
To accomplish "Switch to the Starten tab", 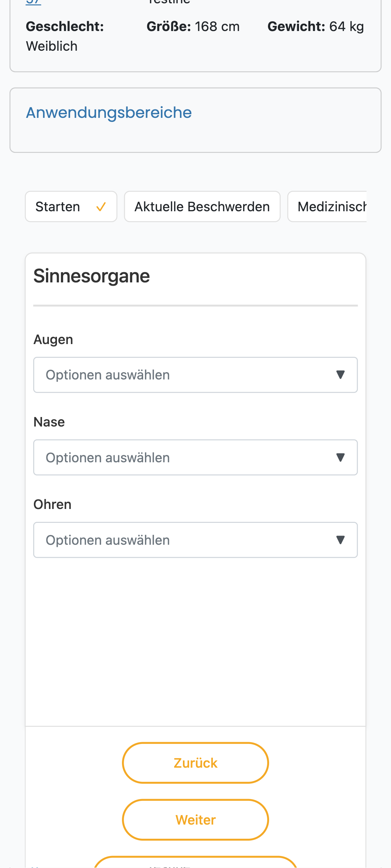I will [71, 207].
